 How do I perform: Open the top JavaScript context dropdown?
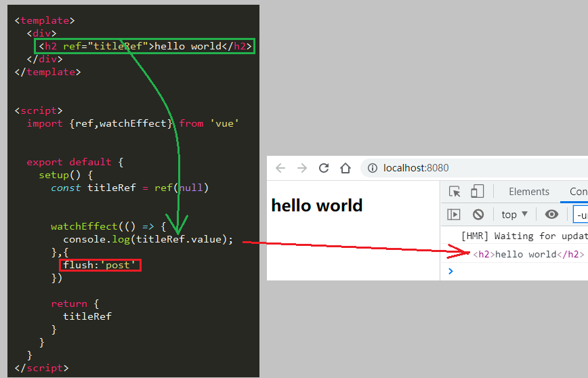515,215
